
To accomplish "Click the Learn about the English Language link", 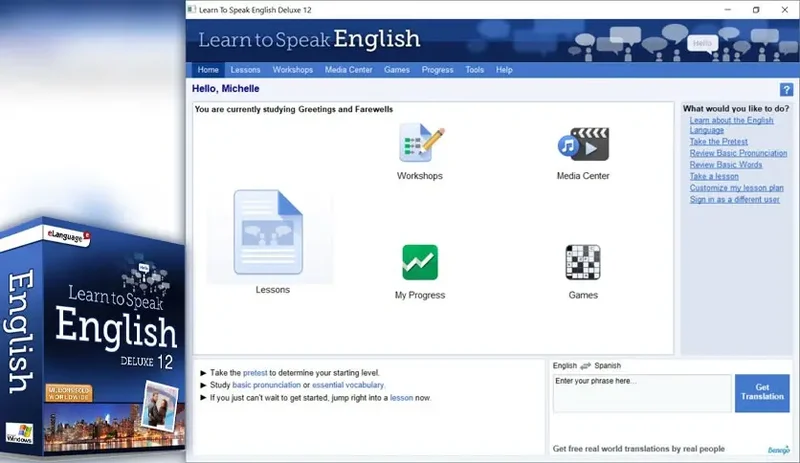I will (x=731, y=125).
